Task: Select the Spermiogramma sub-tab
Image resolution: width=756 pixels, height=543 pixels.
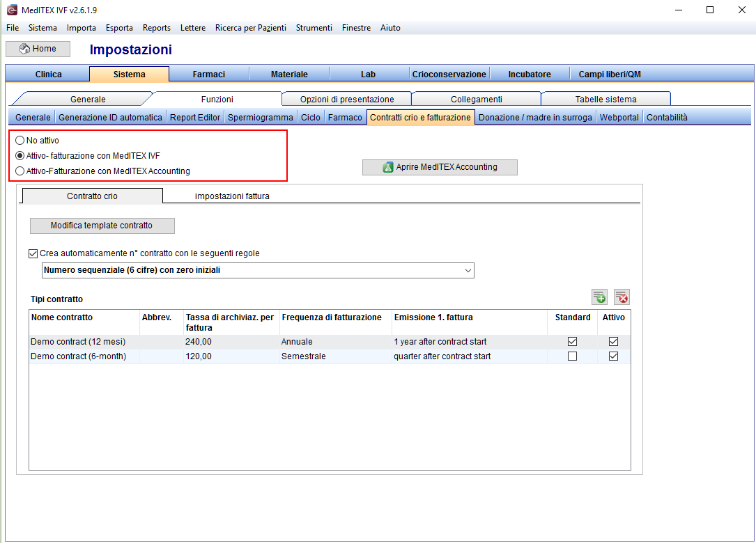Action: tap(261, 118)
